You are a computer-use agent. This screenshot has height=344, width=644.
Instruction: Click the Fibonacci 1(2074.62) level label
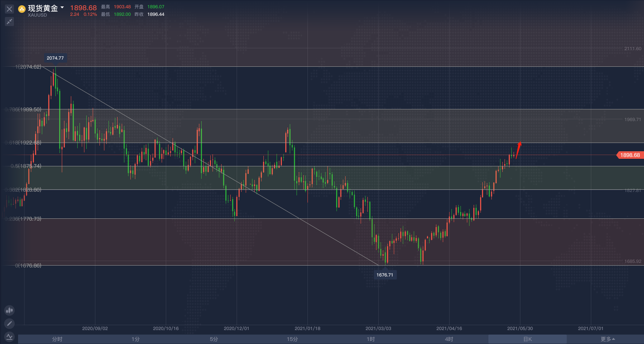click(x=28, y=67)
